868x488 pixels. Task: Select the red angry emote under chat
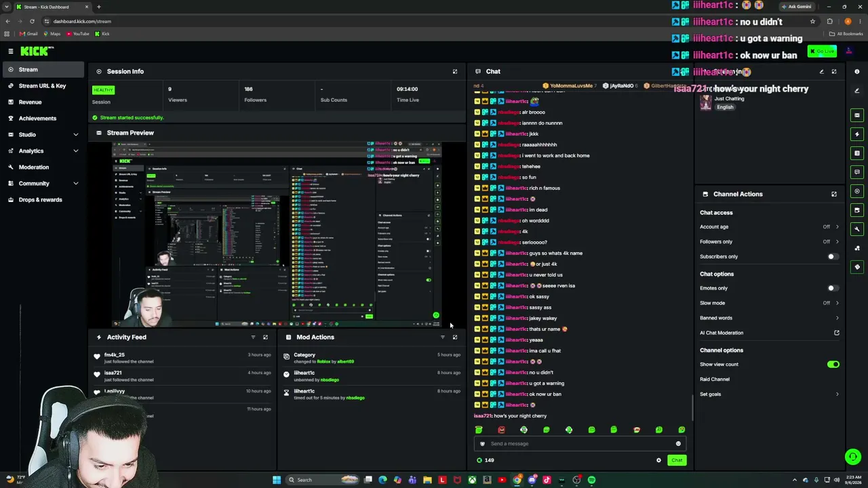(x=501, y=430)
